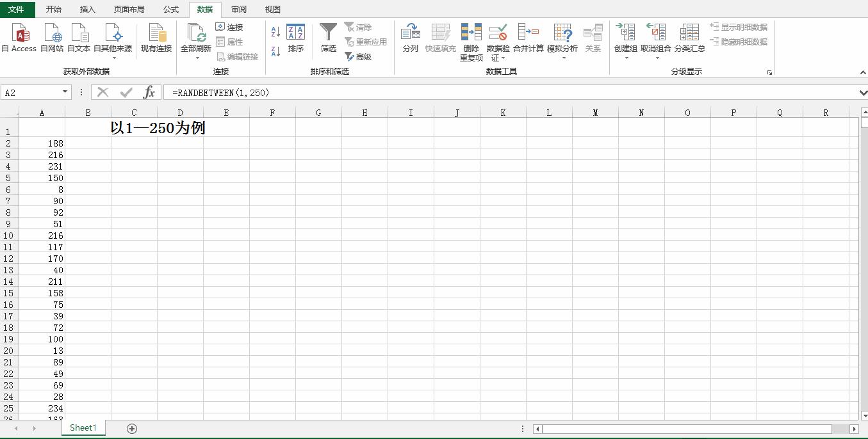This screenshot has height=439, width=868.
Task: Select the Sheet1 tab
Action: (x=83, y=427)
